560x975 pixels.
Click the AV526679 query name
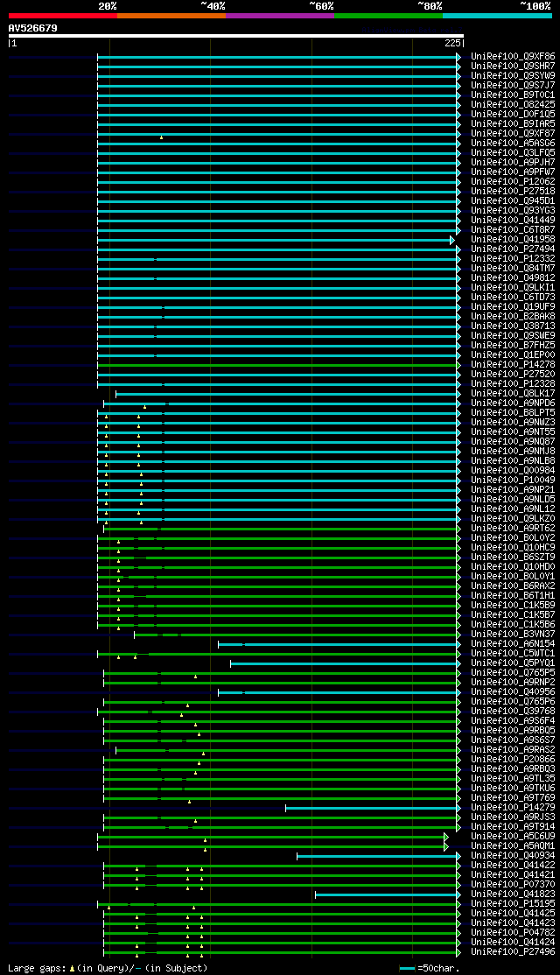(x=33, y=28)
